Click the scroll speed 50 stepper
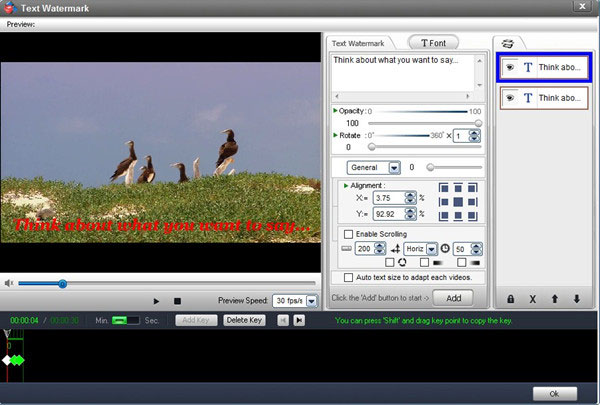 [476, 249]
